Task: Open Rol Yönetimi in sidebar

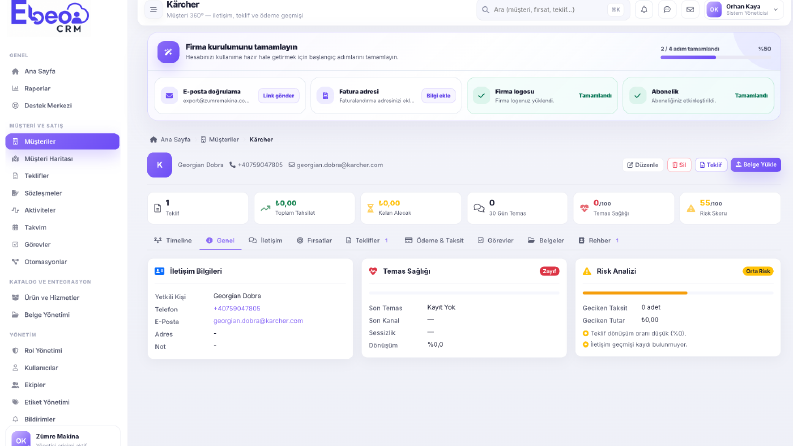Action: point(62,350)
